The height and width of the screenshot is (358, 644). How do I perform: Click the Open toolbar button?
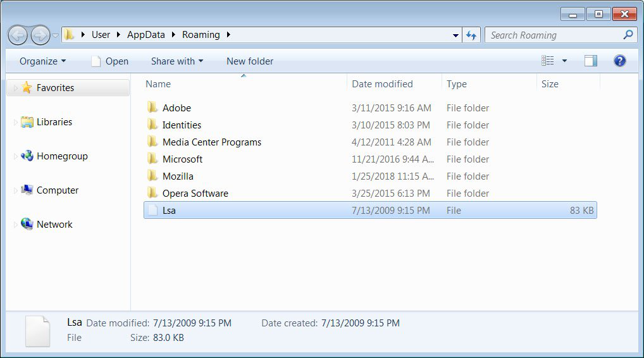click(109, 61)
